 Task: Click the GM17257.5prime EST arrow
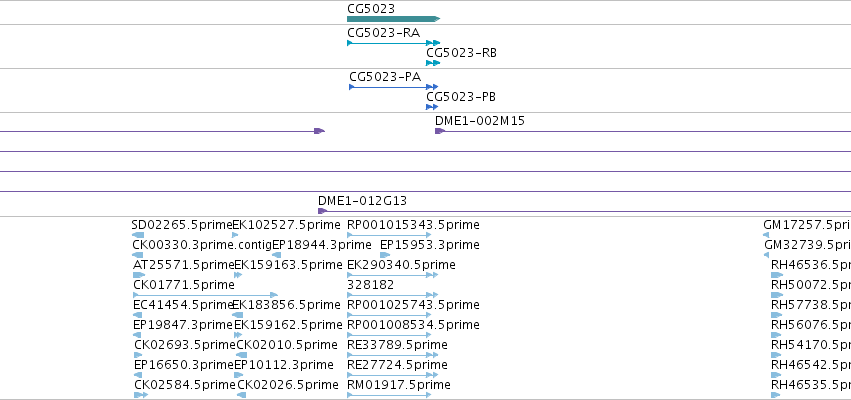766,235
